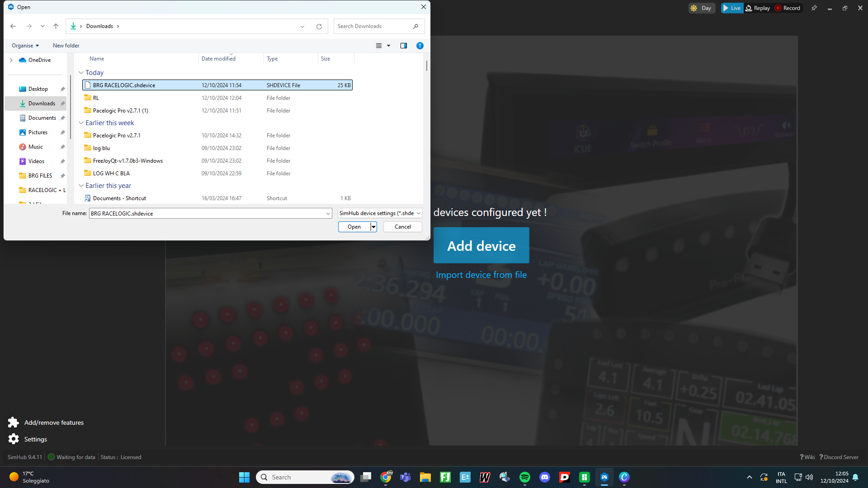Viewport: 868px width, 488px height.
Task: Go up one folder level
Action: pos(56,26)
